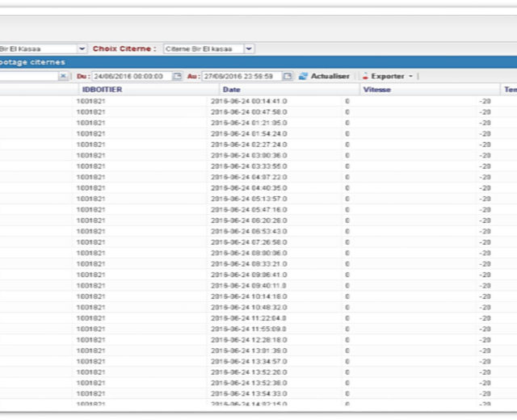The image size is (517, 420).
Task: Sort by Date column header
Action: pos(232,90)
